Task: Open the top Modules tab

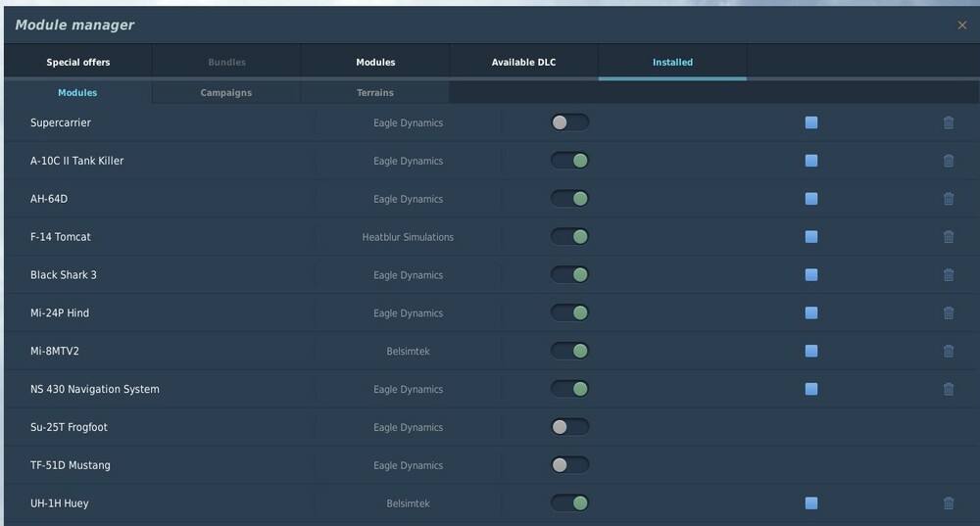Action: pos(375,62)
